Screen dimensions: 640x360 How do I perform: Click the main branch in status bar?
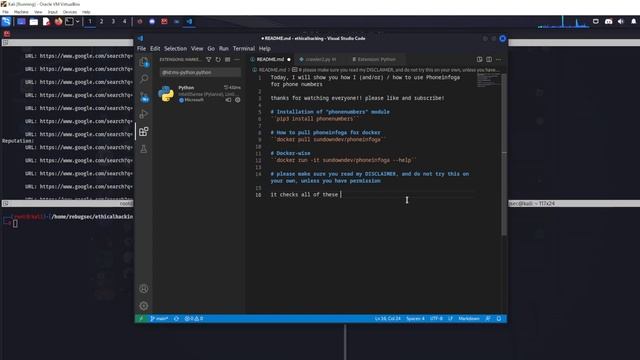159,319
